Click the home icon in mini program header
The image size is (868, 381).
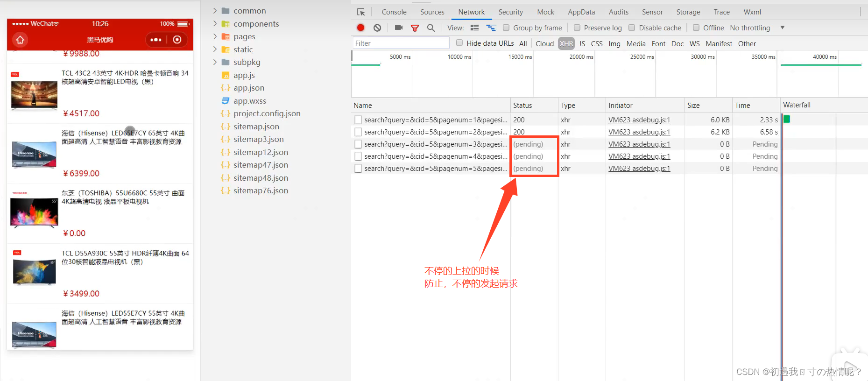point(20,40)
